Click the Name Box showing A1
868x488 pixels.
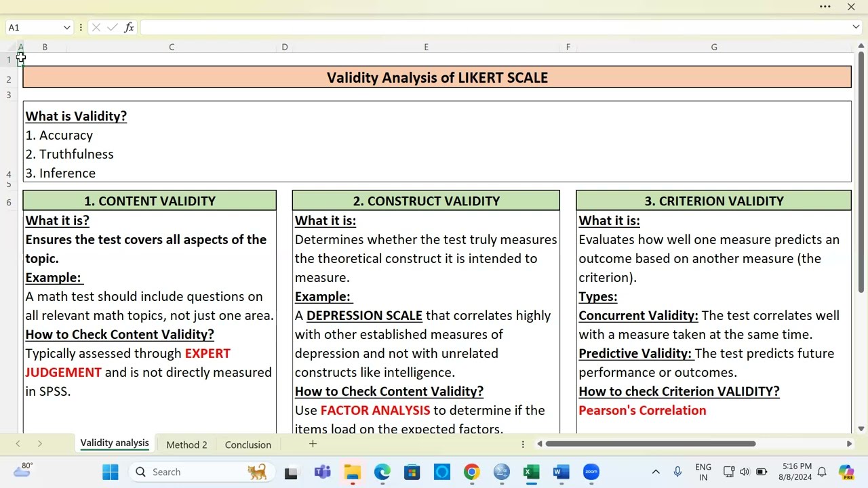point(34,27)
